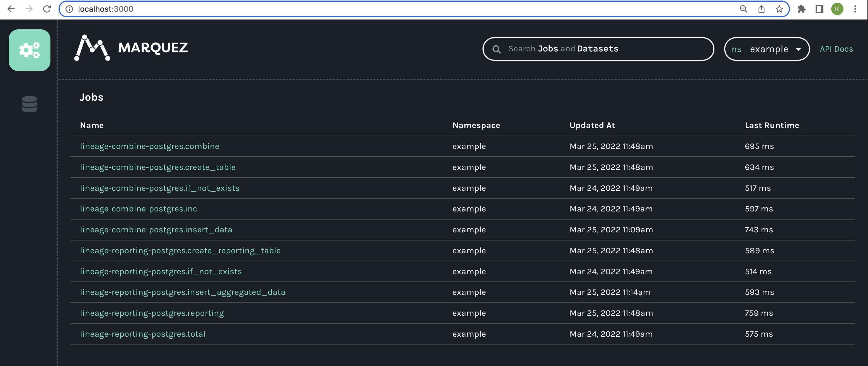Bookmark the page via the star icon
The image size is (868, 366).
(779, 9)
